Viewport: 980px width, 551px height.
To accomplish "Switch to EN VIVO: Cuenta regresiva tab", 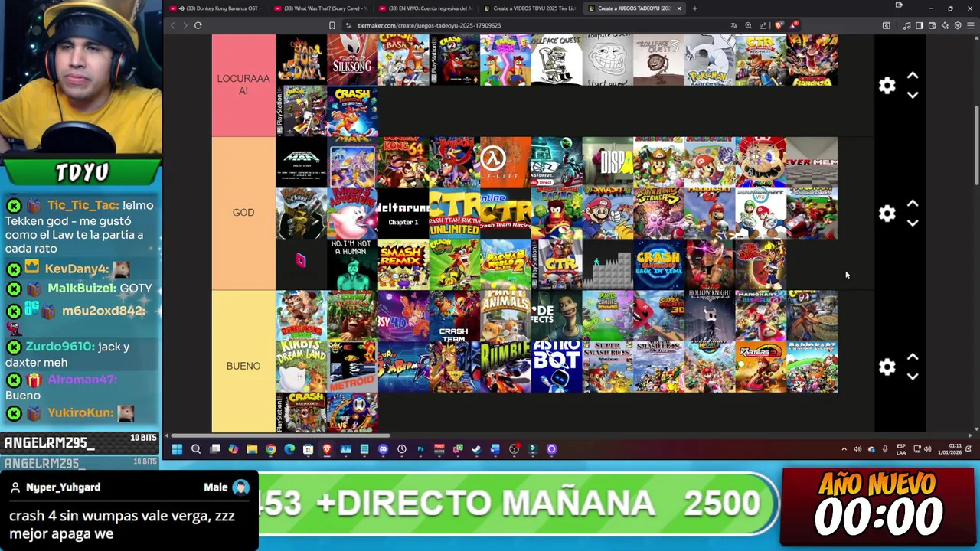I will pyautogui.click(x=426, y=8).
